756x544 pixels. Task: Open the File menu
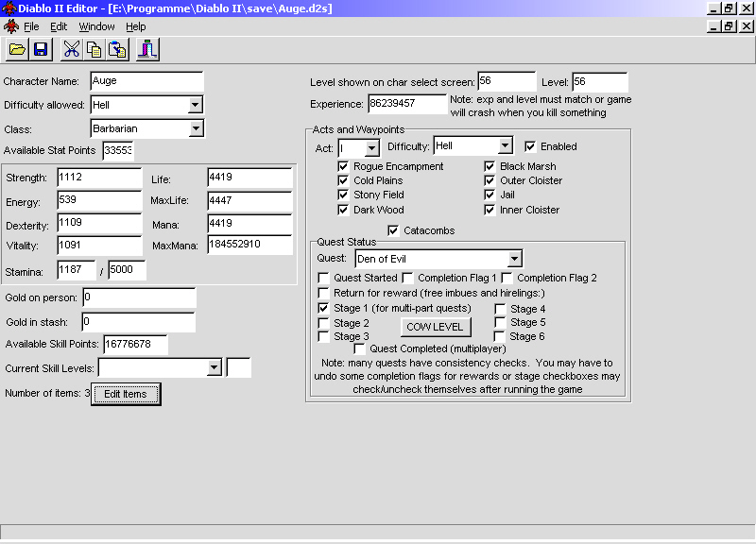[31, 26]
